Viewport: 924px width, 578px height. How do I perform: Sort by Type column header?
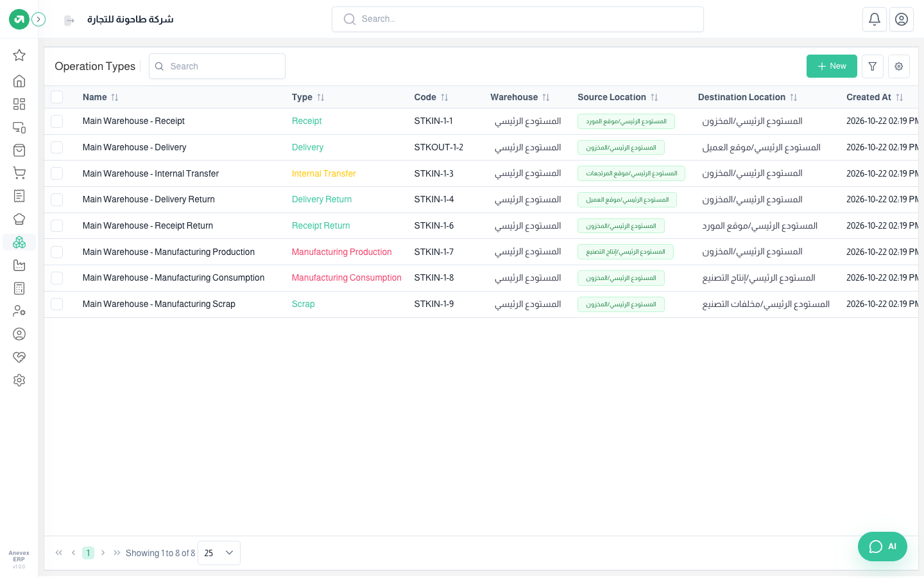click(308, 97)
